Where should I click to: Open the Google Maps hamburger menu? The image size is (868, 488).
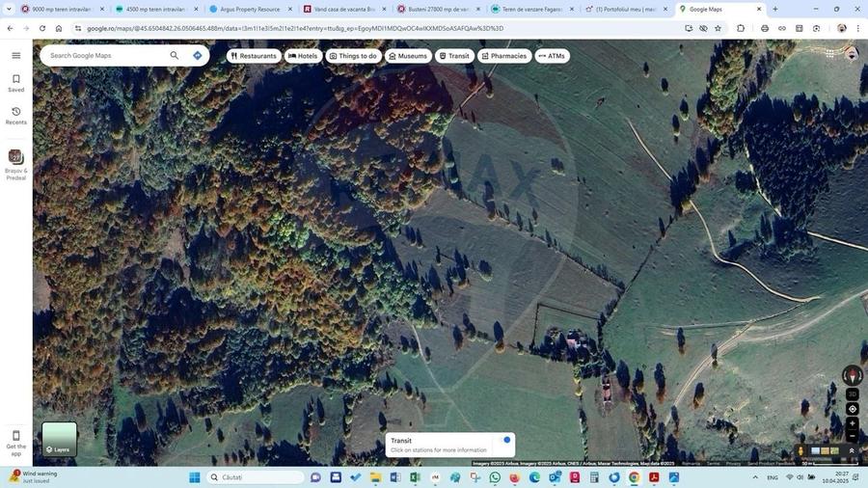(15, 56)
